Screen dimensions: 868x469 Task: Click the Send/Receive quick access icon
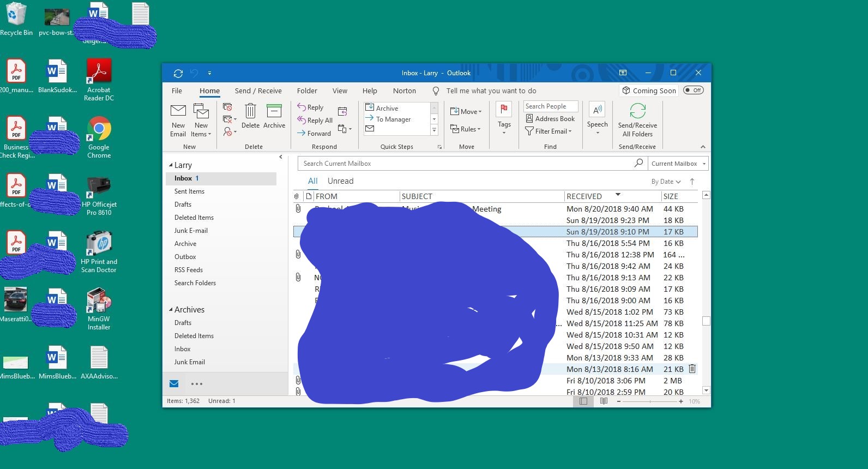178,73
